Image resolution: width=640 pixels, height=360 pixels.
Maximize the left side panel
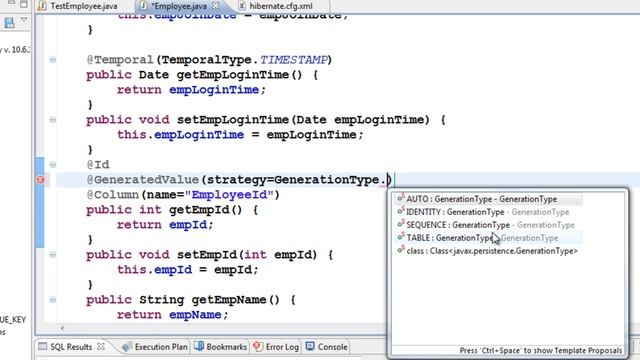click(x=24, y=4)
